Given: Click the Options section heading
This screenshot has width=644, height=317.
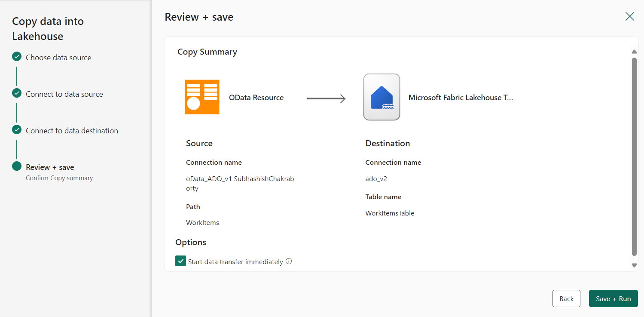Looking at the screenshot, I should 191,242.
